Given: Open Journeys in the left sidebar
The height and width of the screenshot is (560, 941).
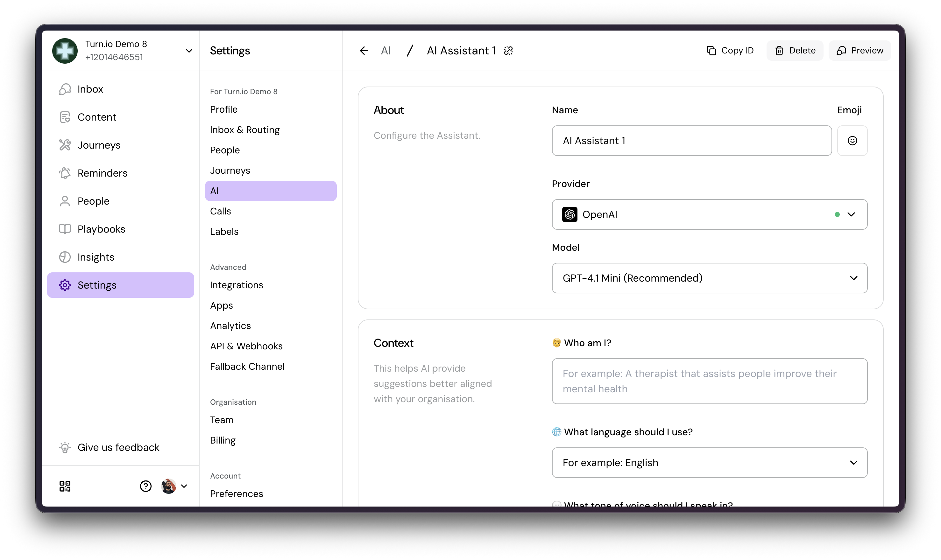Looking at the screenshot, I should [x=99, y=145].
